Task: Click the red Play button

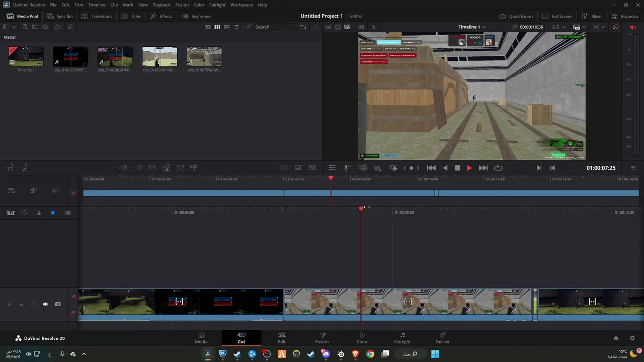Action: (x=469, y=168)
